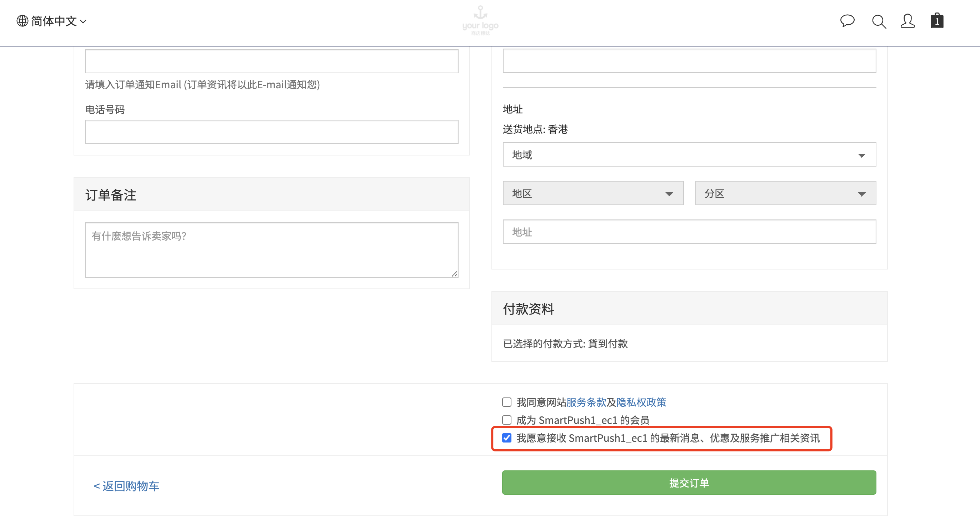
Task: Click the globe language icon
Action: tap(22, 21)
